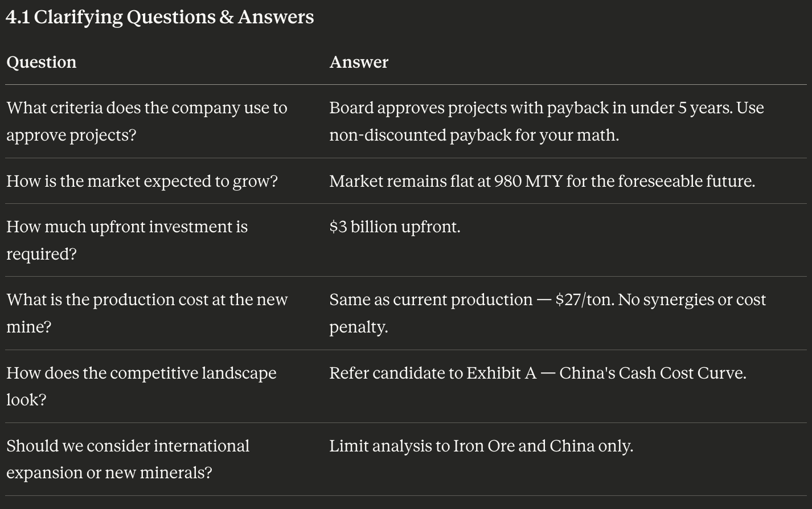Select the 'How is the market expected to grow?' cell

142,181
